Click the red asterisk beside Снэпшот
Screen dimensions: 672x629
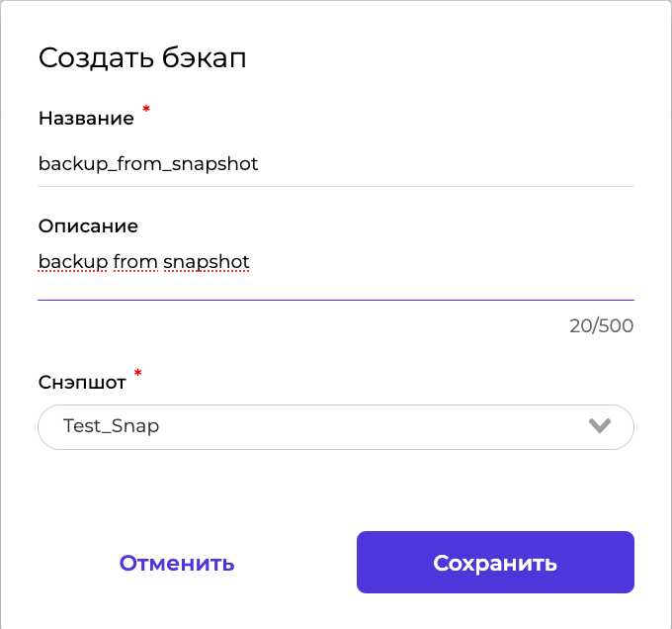[137, 374]
